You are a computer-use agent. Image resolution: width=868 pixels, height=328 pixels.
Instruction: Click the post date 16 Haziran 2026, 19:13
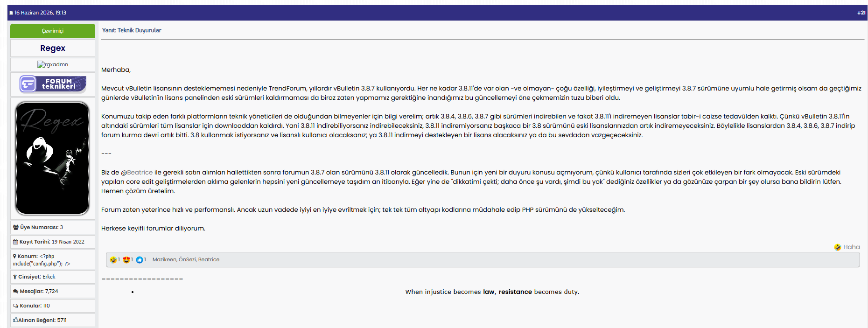(x=40, y=13)
